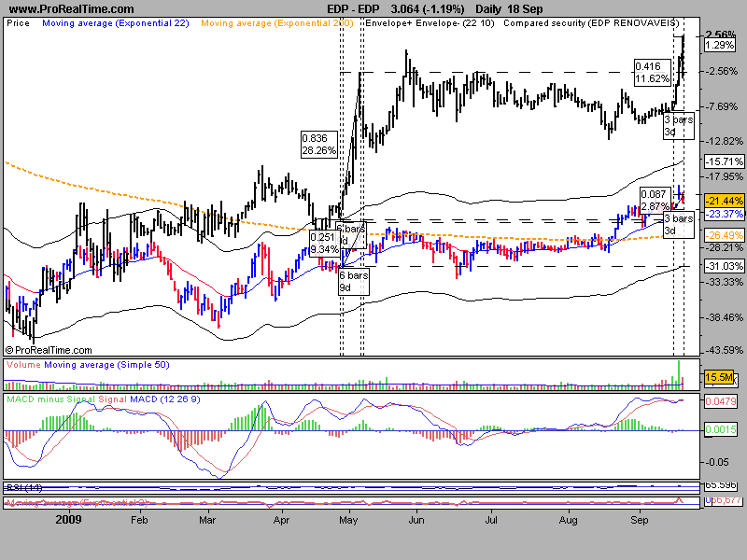The height and width of the screenshot is (560, 747).
Task: Click the Apr month label
Action: [282, 520]
